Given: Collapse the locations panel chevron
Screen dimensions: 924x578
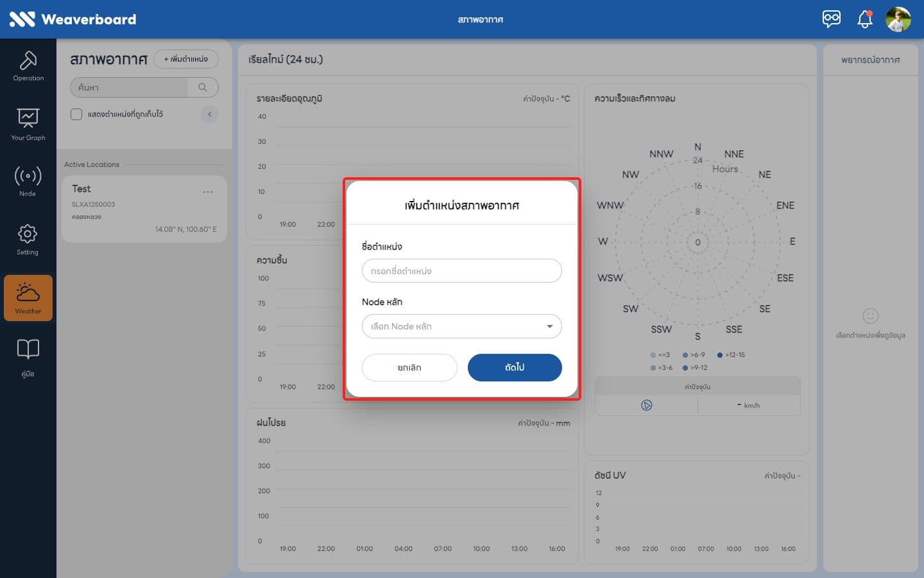Looking at the screenshot, I should (x=210, y=114).
